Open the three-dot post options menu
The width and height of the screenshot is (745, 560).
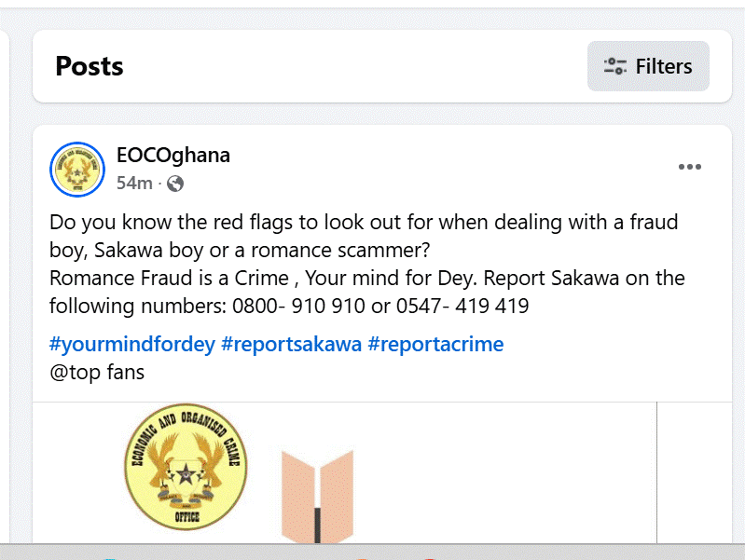[x=689, y=167]
